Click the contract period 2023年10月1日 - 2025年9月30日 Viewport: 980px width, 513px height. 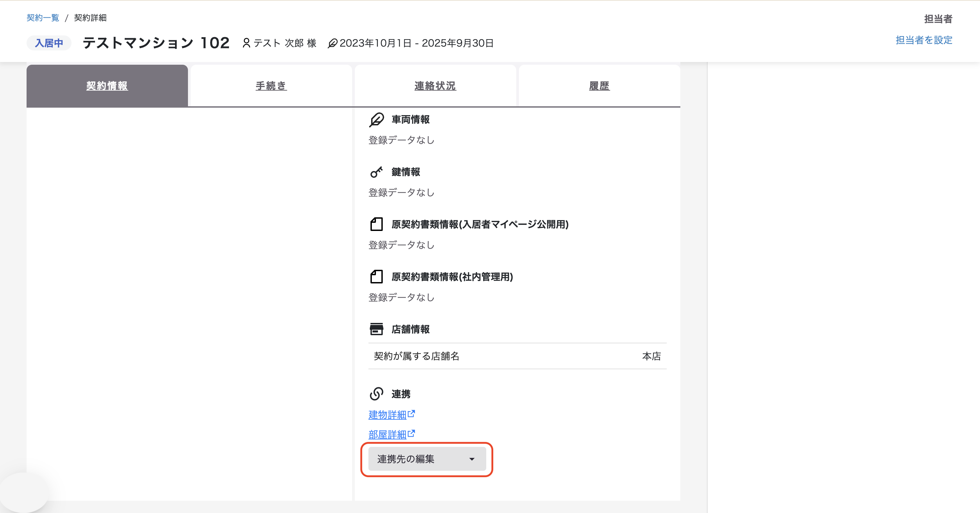[x=416, y=43]
